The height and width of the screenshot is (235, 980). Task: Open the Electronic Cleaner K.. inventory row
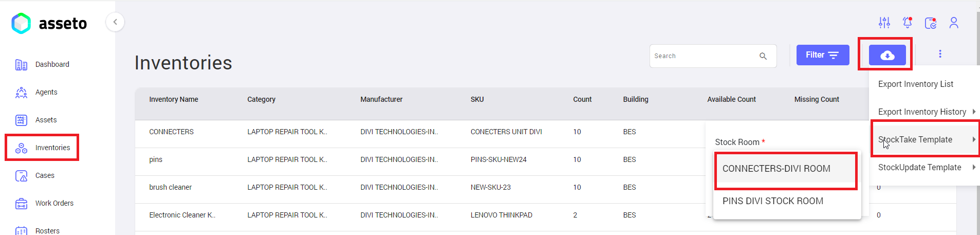[182, 215]
